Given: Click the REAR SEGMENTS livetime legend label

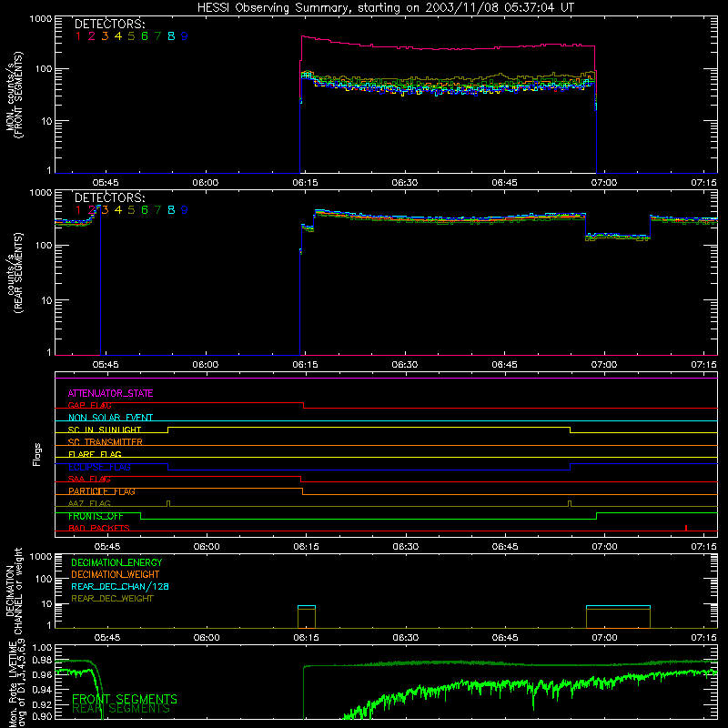Looking at the screenshot, I should click(121, 709).
